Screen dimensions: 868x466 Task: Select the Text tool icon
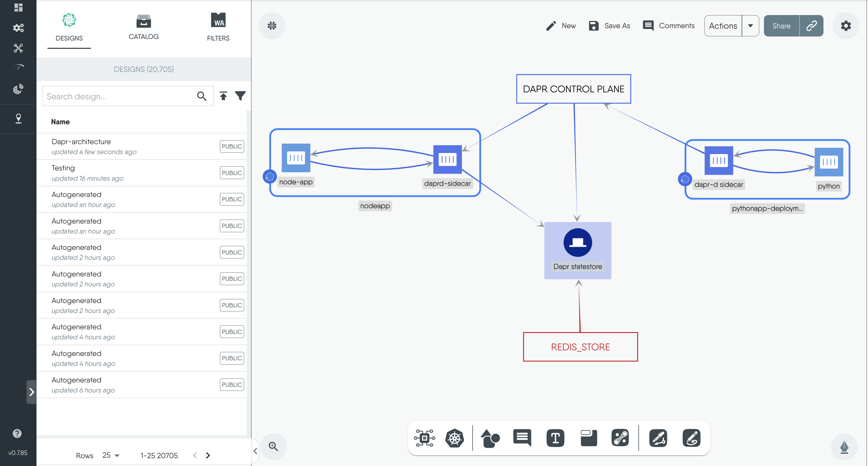[x=555, y=438]
